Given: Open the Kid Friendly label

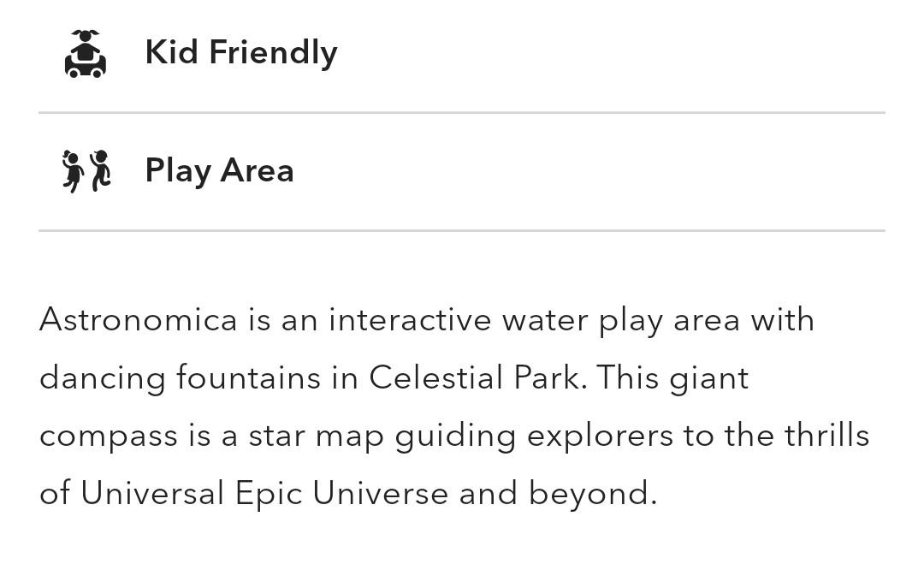Looking at the screenshot, I should (x=241, y=52).
